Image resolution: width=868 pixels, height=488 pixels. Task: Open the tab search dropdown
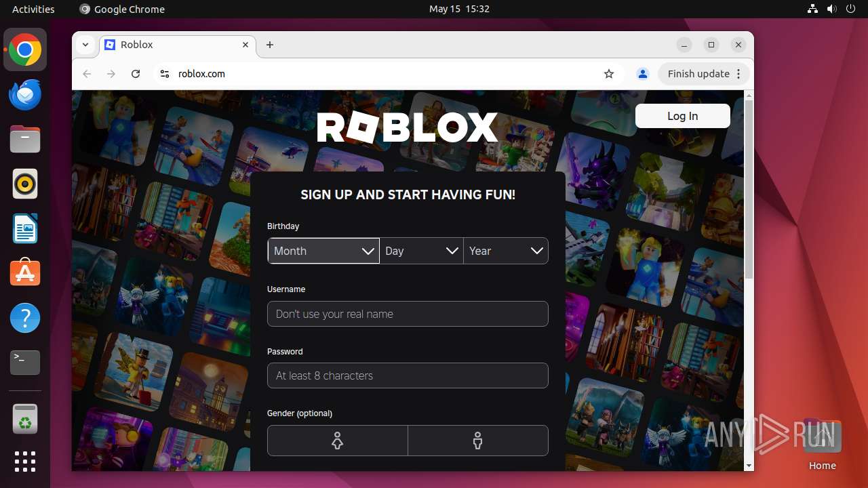point(85,45)
